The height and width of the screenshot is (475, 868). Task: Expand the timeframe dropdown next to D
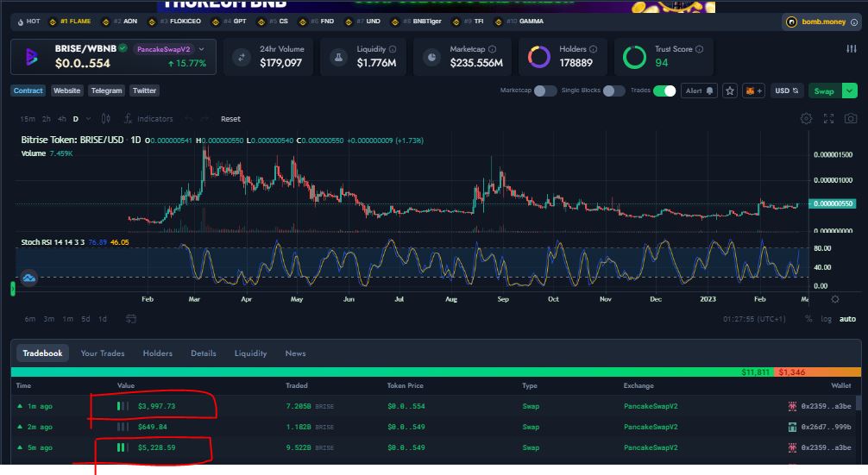click(89, 118)
